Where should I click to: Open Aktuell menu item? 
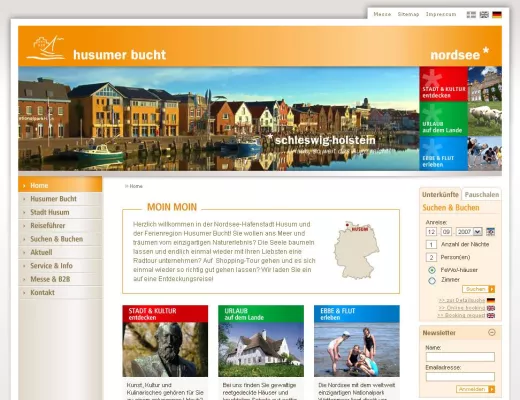tap(60, 252)
